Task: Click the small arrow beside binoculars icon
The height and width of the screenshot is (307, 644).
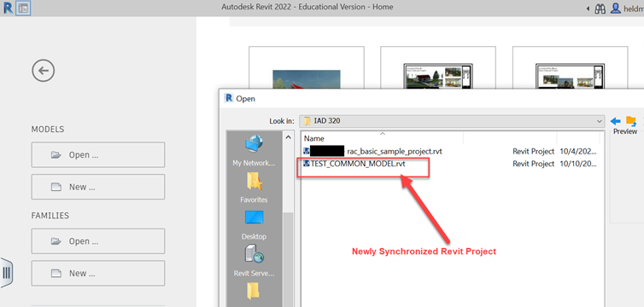Action: [x=588, y=9]
